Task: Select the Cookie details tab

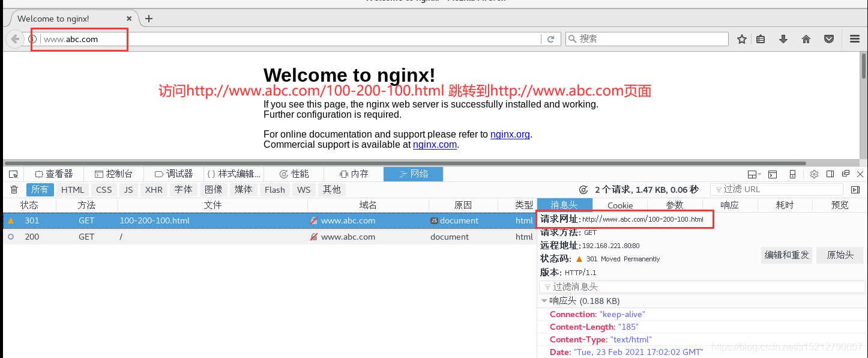Action: [620, 205]
